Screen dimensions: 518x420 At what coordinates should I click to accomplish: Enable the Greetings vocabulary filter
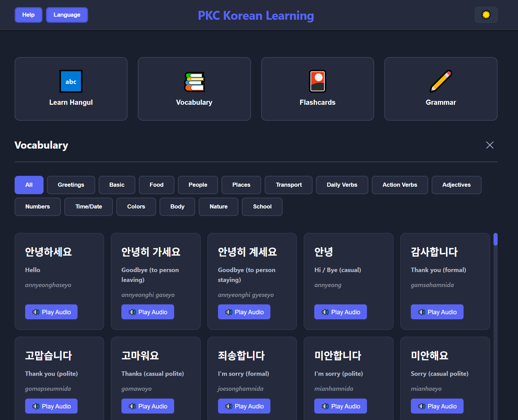[x=71, y=185]
